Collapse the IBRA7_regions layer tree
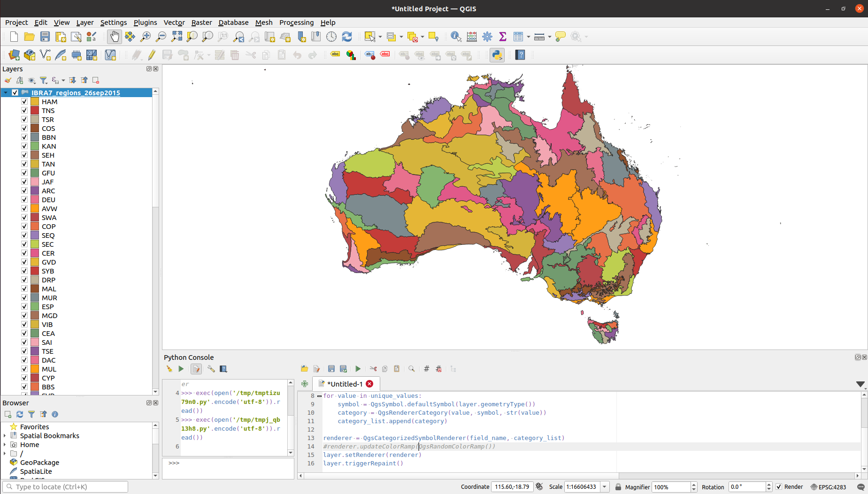The width and height of the screenshot is (868, 494). pos(6,92)
